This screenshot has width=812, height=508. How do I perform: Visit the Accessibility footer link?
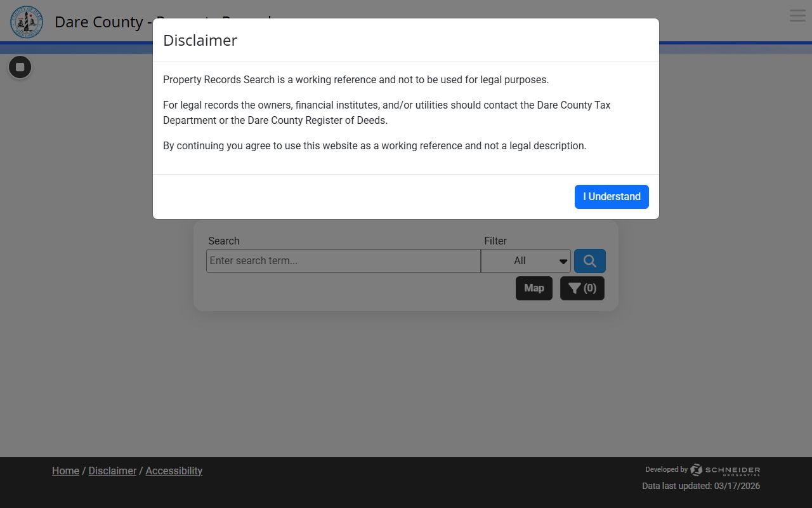click(x=174, y=471)
